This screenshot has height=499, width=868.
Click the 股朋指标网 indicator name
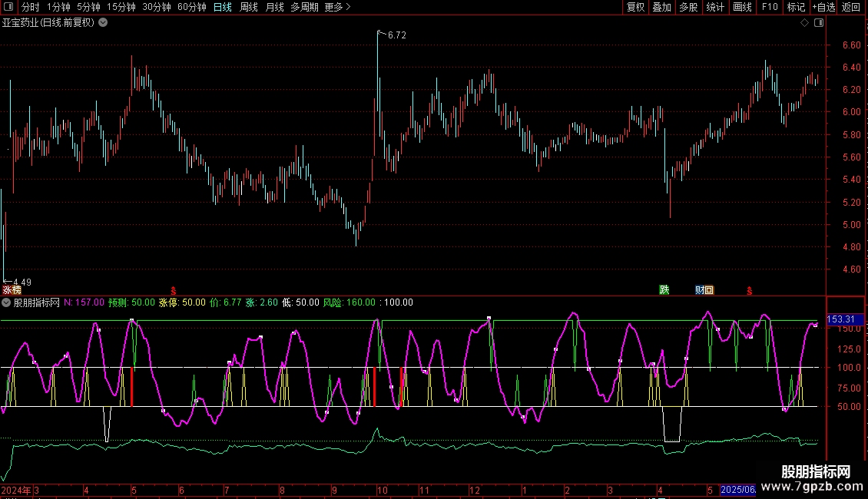pyautogui.click(x=37, y=302)
